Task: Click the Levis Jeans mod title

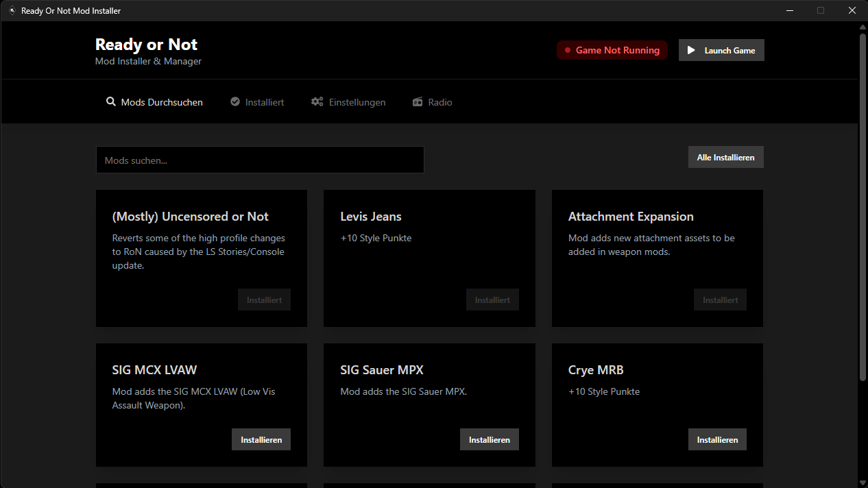Action: pyautogui.click(x=371, y=217)
